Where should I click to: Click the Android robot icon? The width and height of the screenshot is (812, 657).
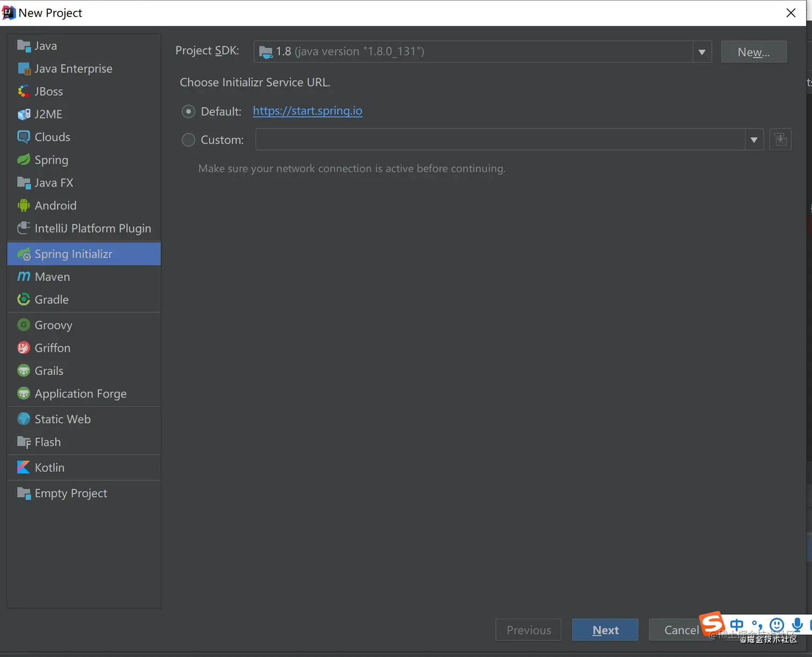[24, 206]
